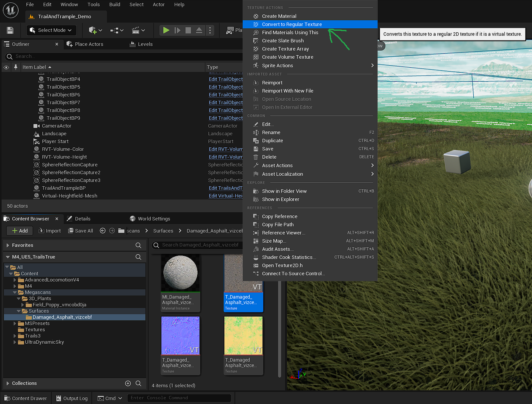Image resolution: width=532 pixels, height=404 pixels.
Task: Open Edit TrailsAndT link for TrailAndTrampleBP
Action: (226, 188)
